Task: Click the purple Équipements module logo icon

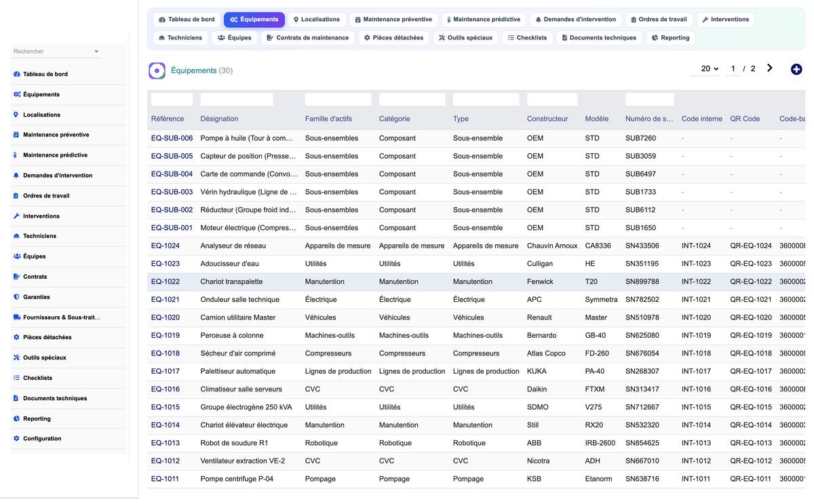Action: coord(157,71)
